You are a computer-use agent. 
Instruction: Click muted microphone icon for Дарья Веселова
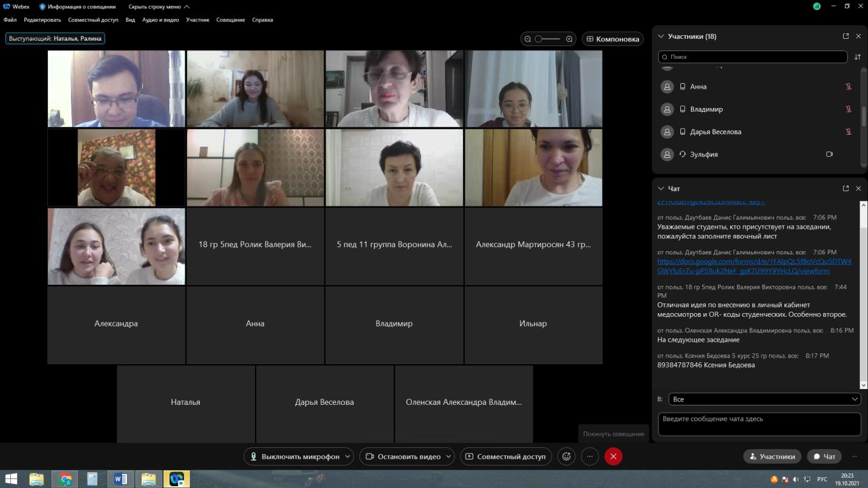pyautogui.click(x=849, y=132)
